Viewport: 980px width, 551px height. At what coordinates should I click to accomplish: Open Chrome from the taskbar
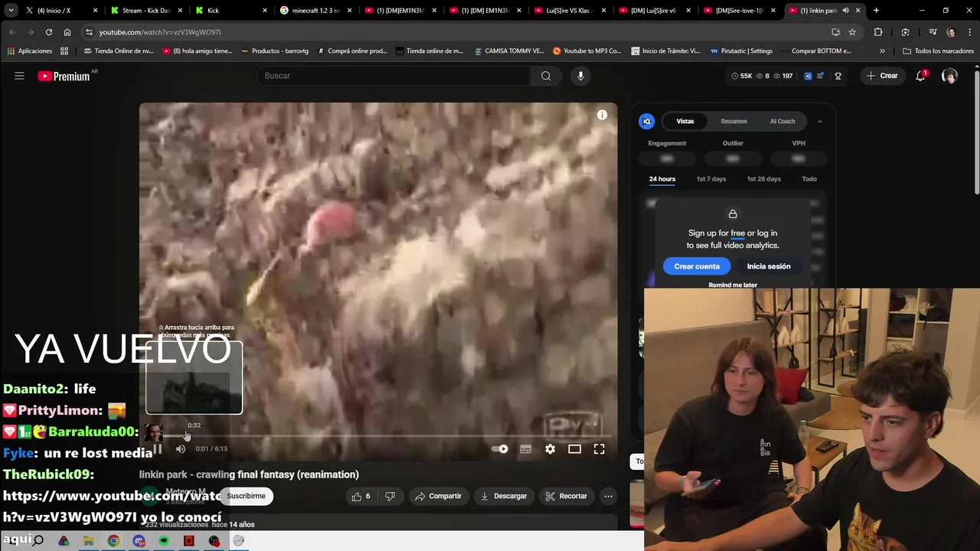pos(113,541)
